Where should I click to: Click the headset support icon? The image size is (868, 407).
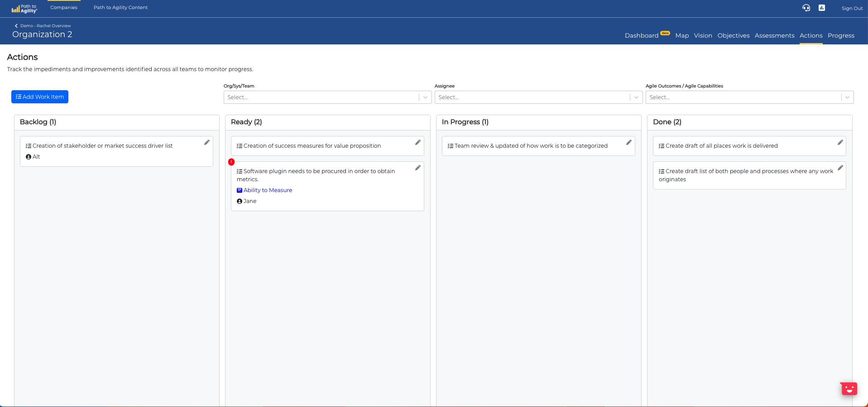pos(806,8)
